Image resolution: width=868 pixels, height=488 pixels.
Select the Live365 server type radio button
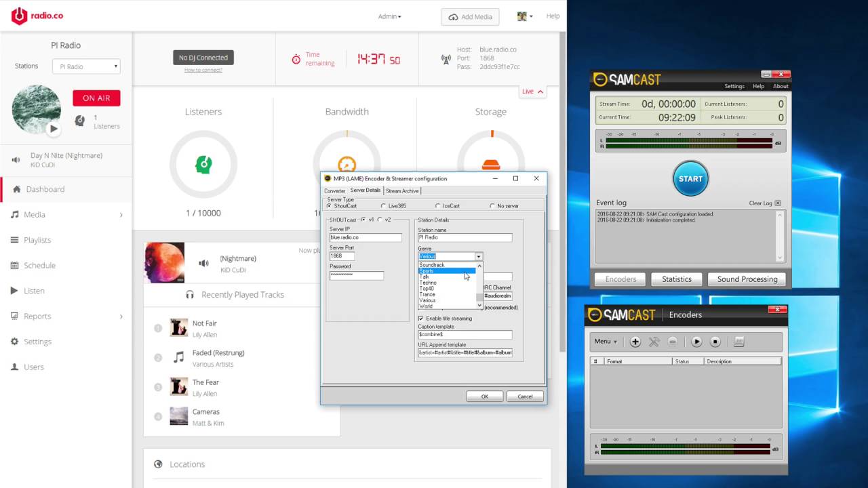click(x=383, y=206)
